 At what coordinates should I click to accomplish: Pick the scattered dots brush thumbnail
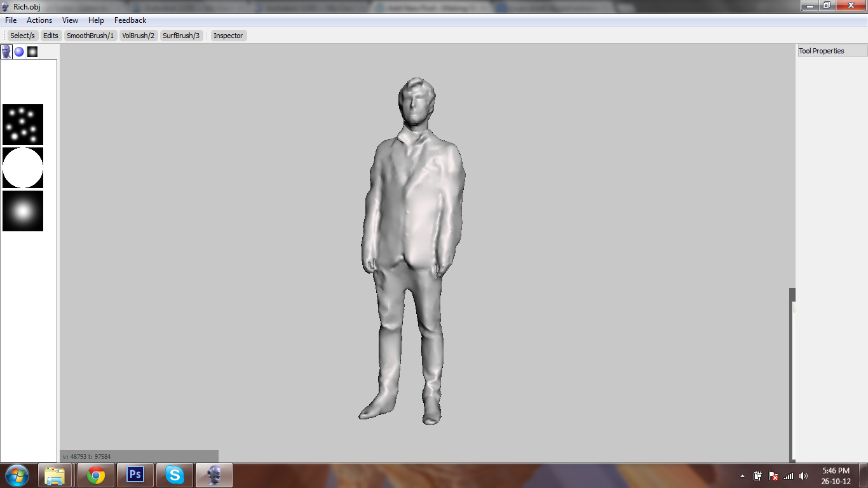[23, 125]
